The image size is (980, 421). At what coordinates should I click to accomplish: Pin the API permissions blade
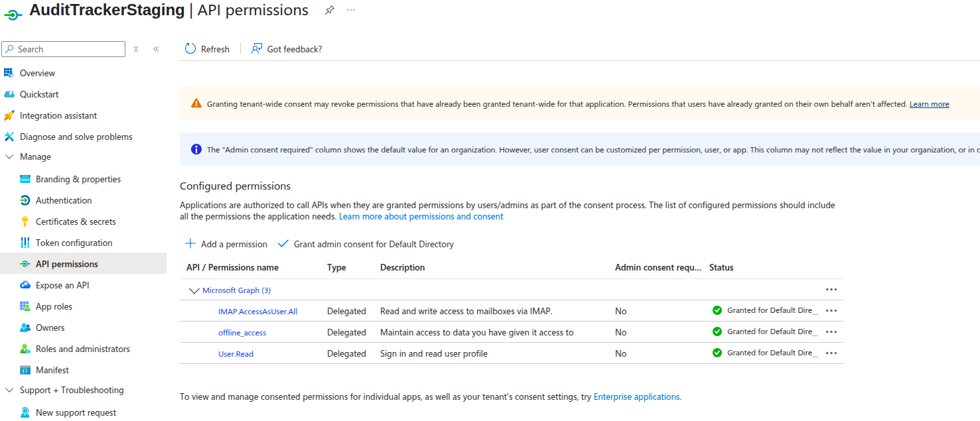click(330, 10)
